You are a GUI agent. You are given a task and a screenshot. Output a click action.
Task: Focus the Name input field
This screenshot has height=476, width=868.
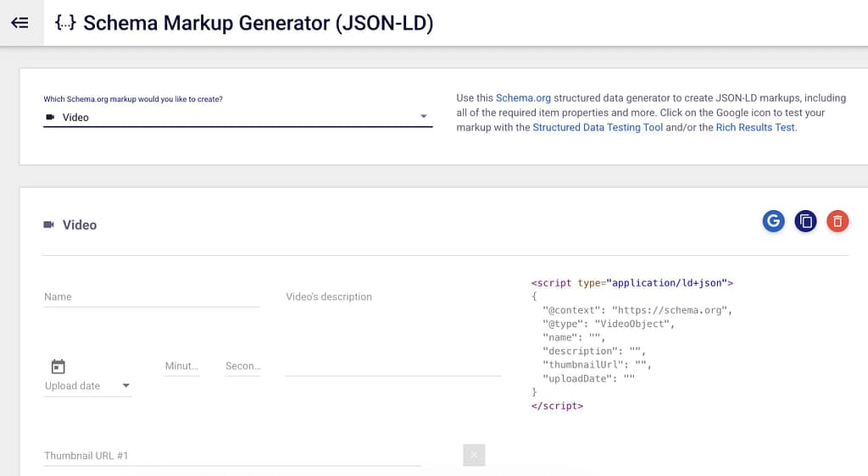pos(152,297)
